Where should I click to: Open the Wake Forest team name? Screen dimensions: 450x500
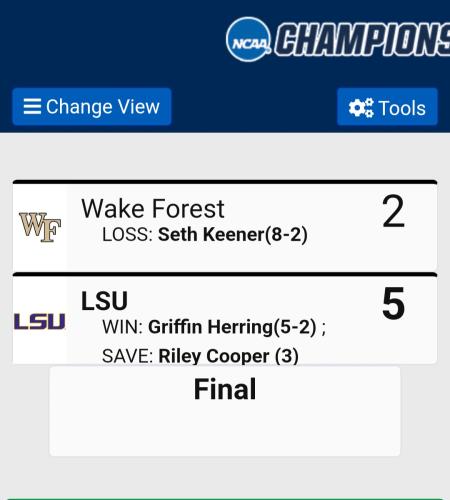click(x=153, y=209)
